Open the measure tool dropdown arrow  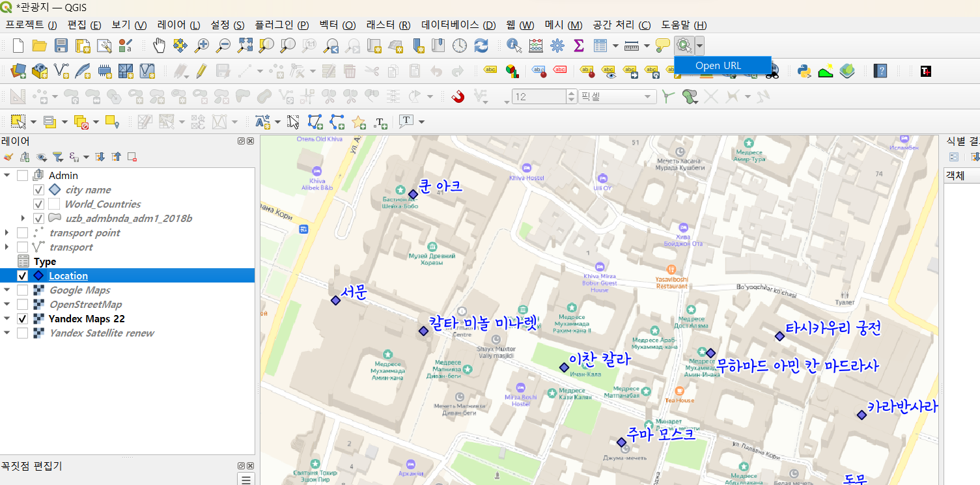pos(647,46)
